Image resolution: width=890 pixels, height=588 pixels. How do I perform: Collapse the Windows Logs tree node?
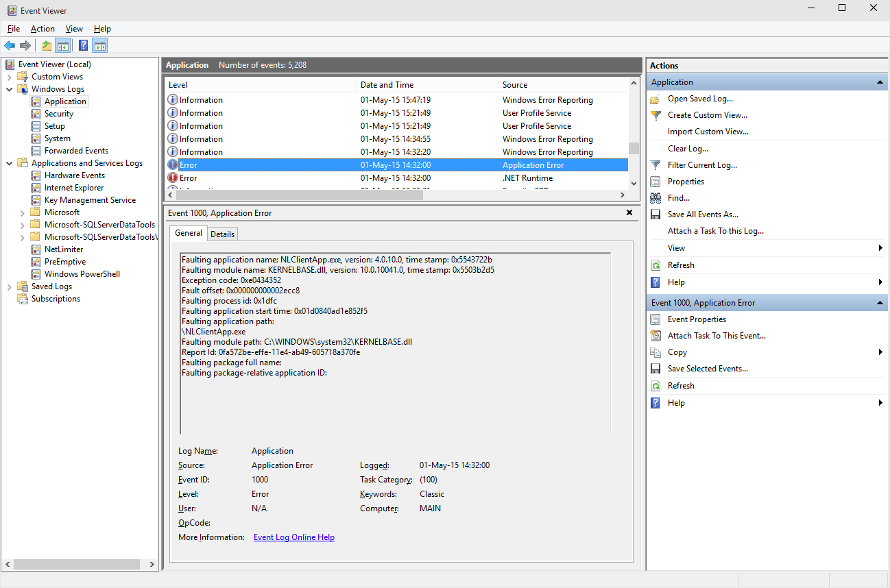pos(10,89)
